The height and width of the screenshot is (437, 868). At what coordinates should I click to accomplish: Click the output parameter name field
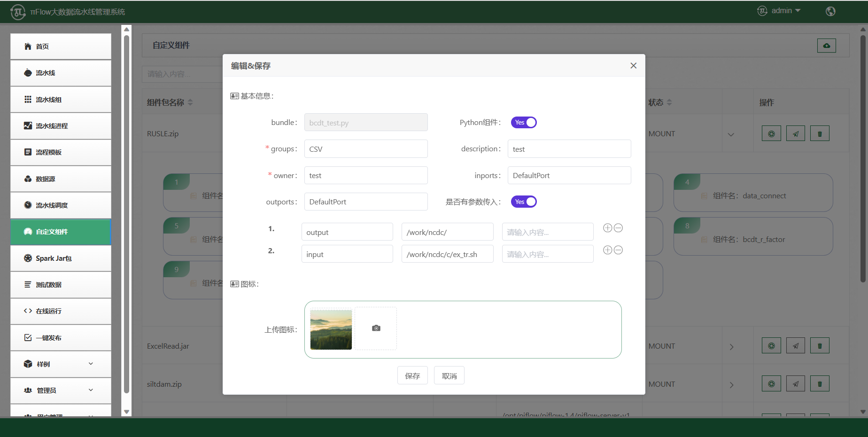347,232
